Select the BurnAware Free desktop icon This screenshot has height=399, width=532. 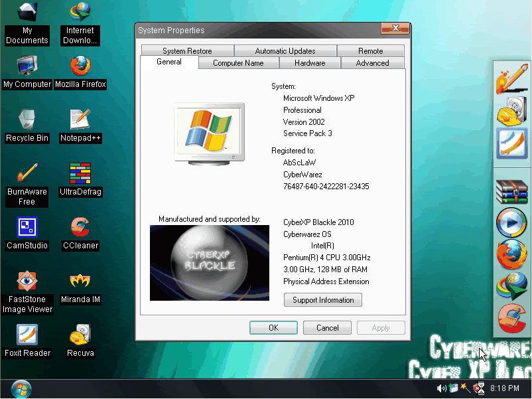(x=27, y=185)
